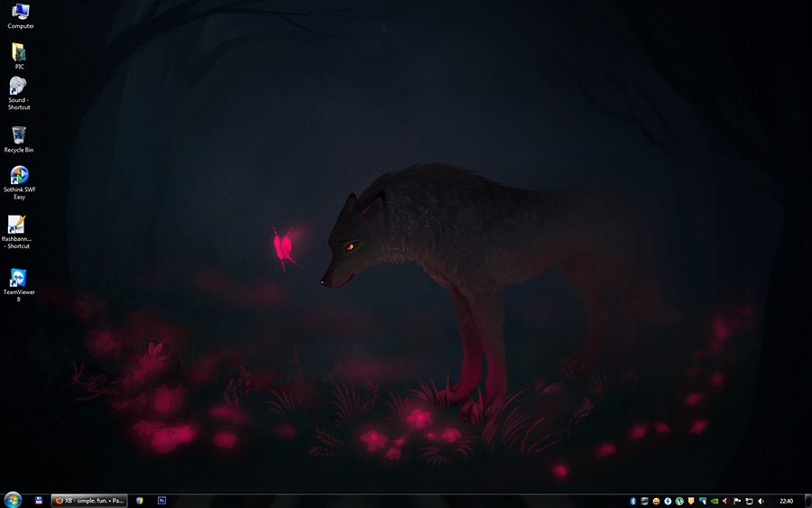Select the Recycle Bin icon
Image resolution: width=812 pixels, height=508 pixels.
coord(19,139)
